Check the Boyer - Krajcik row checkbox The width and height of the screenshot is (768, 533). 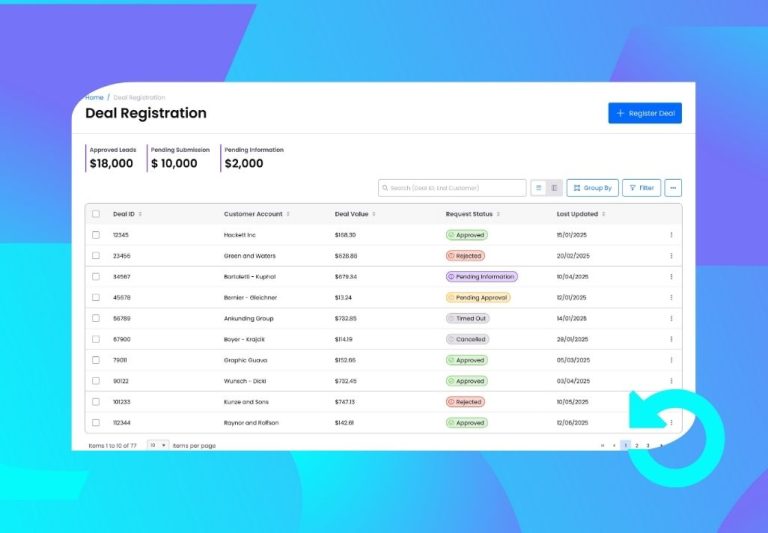pos(96,339)
